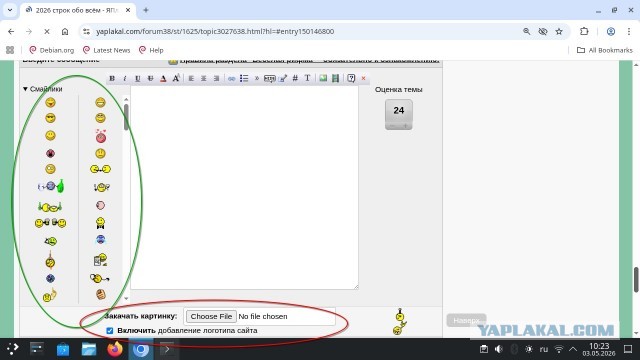Click the browser address bar URL

point(215,31)
